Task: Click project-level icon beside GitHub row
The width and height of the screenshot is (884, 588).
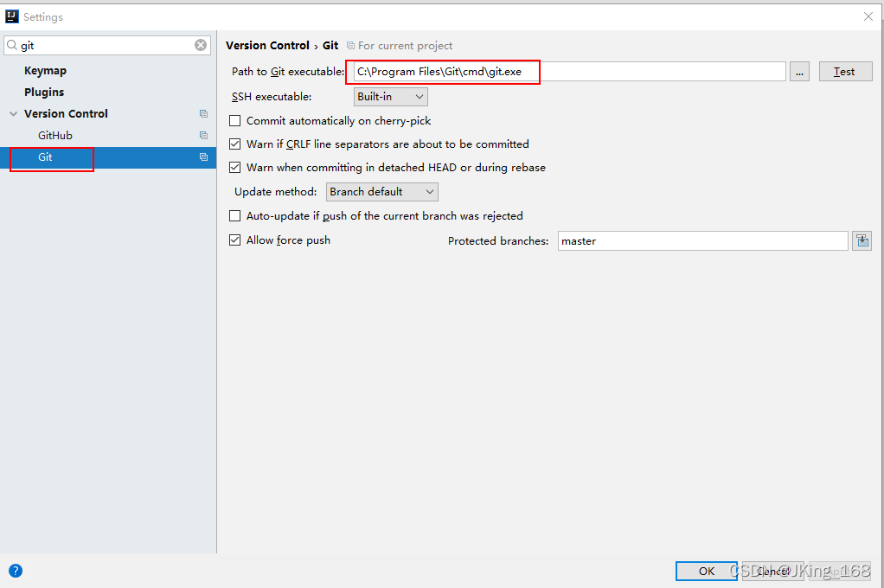Action: (203, 135)
